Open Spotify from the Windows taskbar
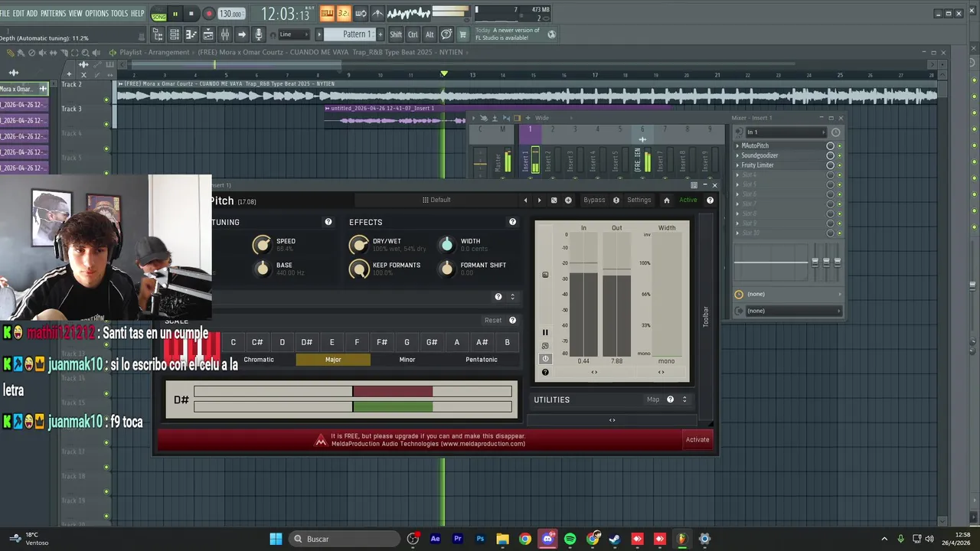 [x=570, y=539]
